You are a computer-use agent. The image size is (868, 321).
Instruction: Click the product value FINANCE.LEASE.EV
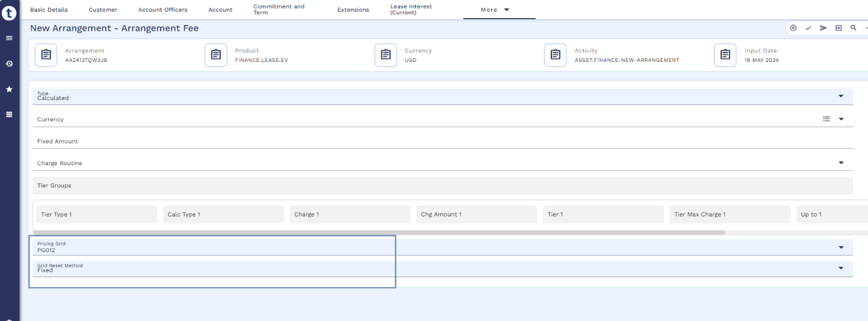tap(262, 60)
